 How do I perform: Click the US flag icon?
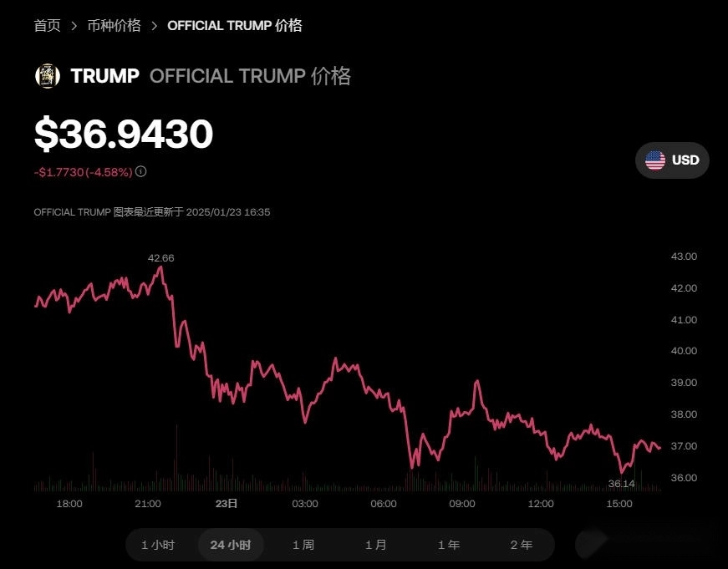[655, 160]
